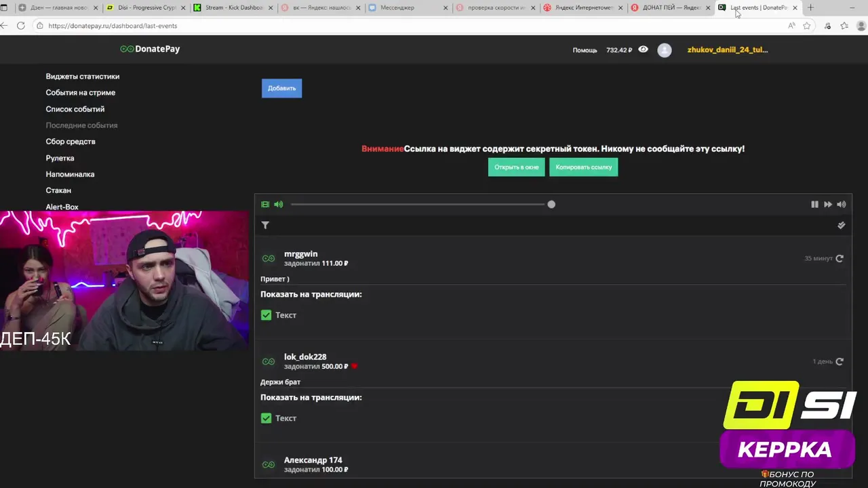
Task: Open Стакан in sidebar
Action: (58, 190)
